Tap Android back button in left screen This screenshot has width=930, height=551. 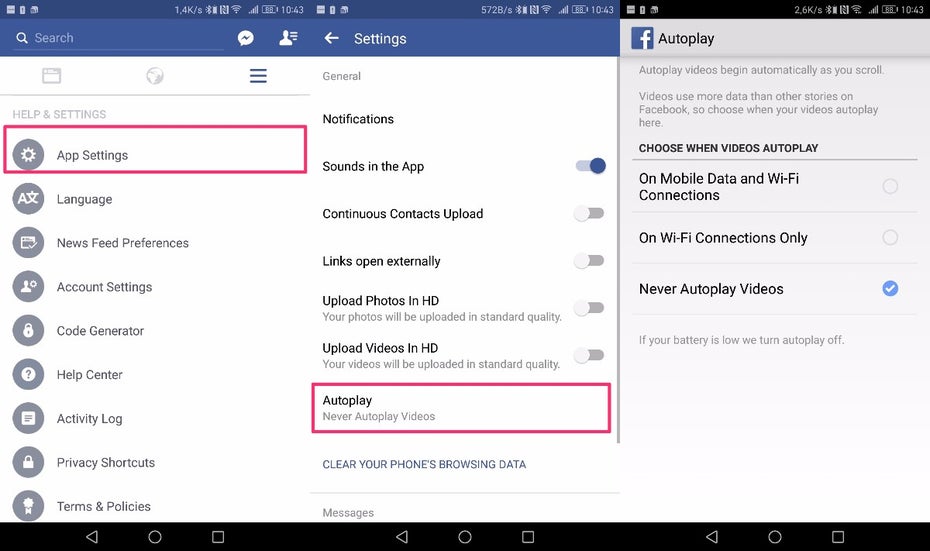pyautogui.click(x=92, y=537)
